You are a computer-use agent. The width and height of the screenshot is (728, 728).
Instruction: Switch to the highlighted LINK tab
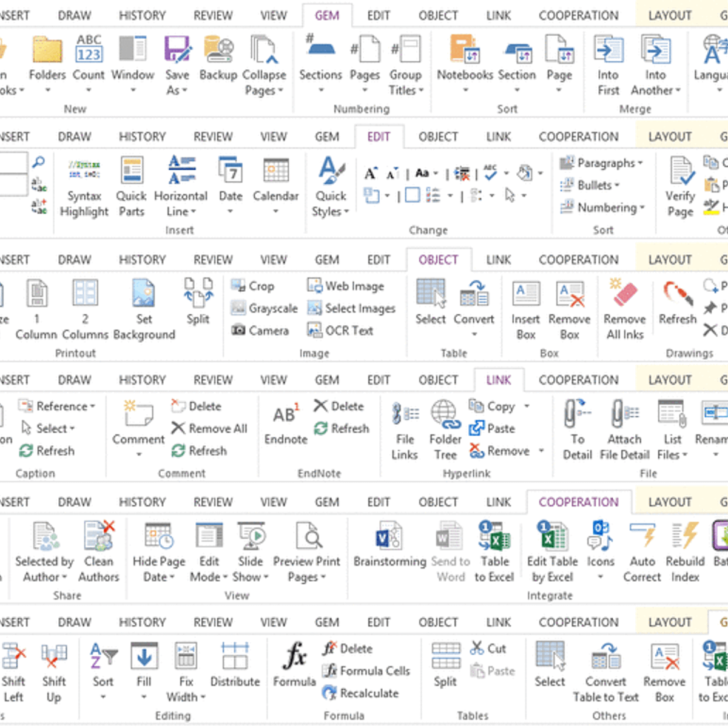click(498, 380)
